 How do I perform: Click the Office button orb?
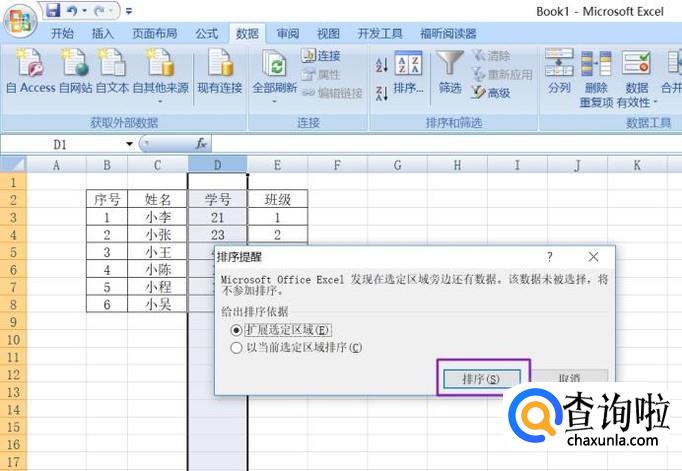[x=20, y=20]
